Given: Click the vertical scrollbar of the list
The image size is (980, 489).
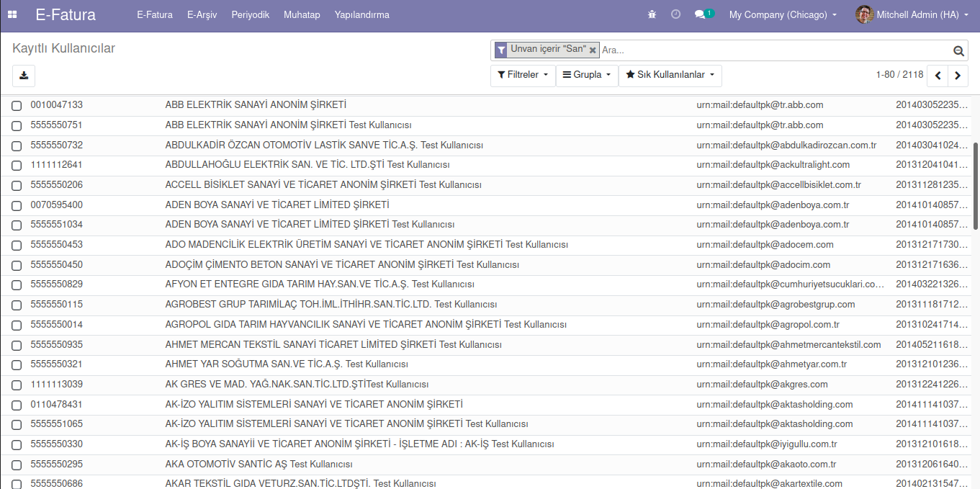Looking at the screenshot, I should pos(976,186).
